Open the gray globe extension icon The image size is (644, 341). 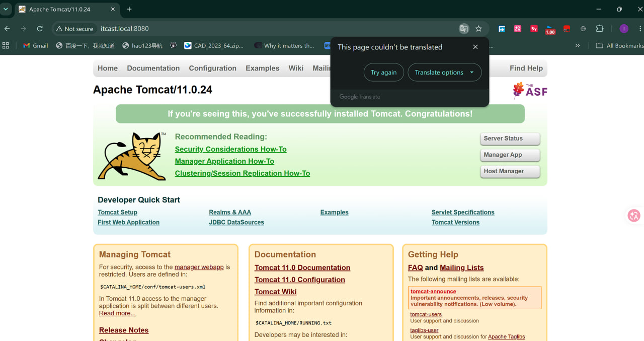click(x=583, y=29)
